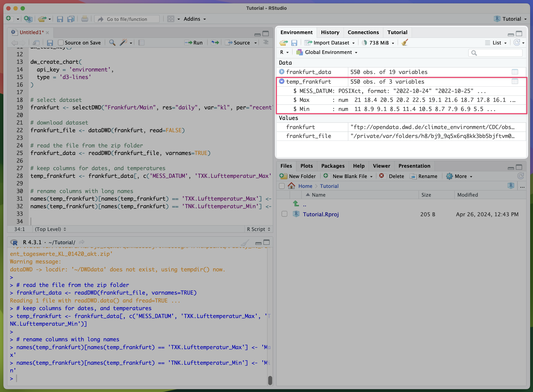Switch to the Connections tab

pos(363,32)
